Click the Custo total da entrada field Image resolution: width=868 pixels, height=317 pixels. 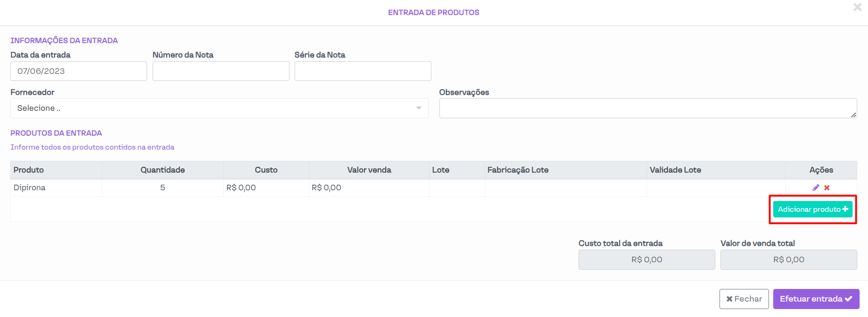coord(647,259)
